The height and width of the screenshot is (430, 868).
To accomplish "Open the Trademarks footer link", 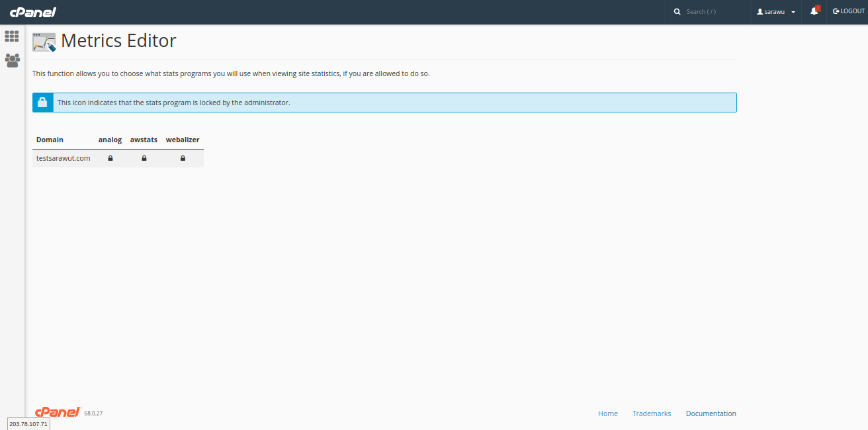I will coord(651,413).
